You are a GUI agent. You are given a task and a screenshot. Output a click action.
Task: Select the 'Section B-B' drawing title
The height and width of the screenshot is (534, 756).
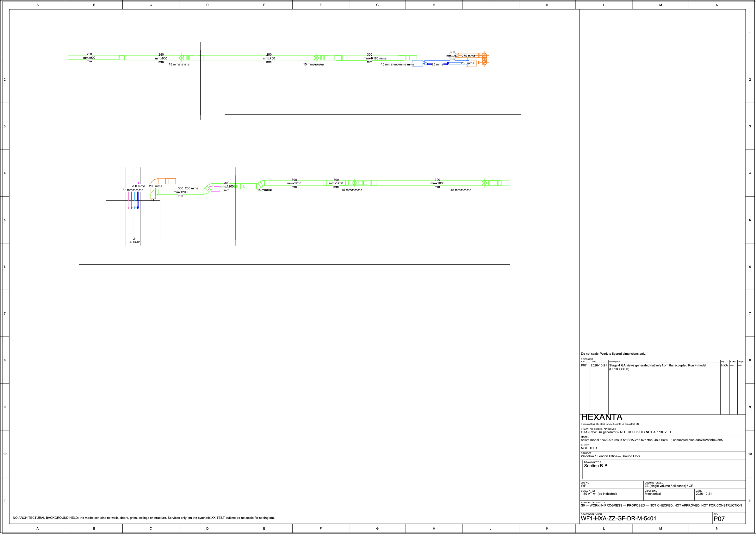[596, 466]
